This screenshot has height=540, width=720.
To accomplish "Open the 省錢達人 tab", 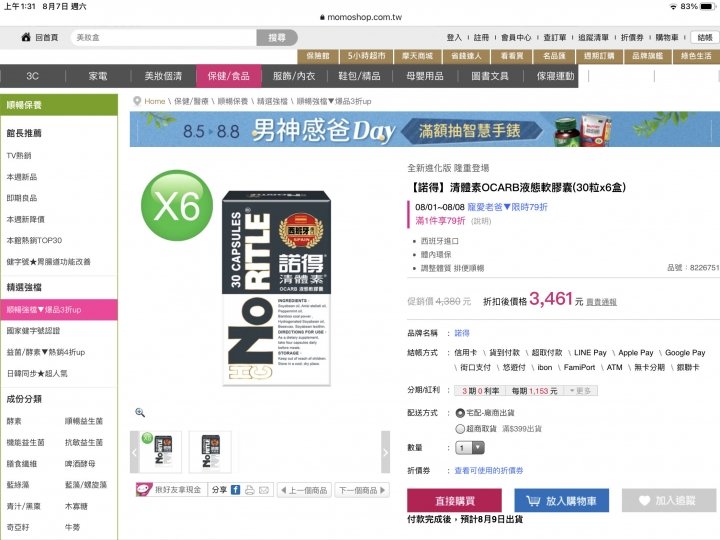I will (x=466, y=56).
